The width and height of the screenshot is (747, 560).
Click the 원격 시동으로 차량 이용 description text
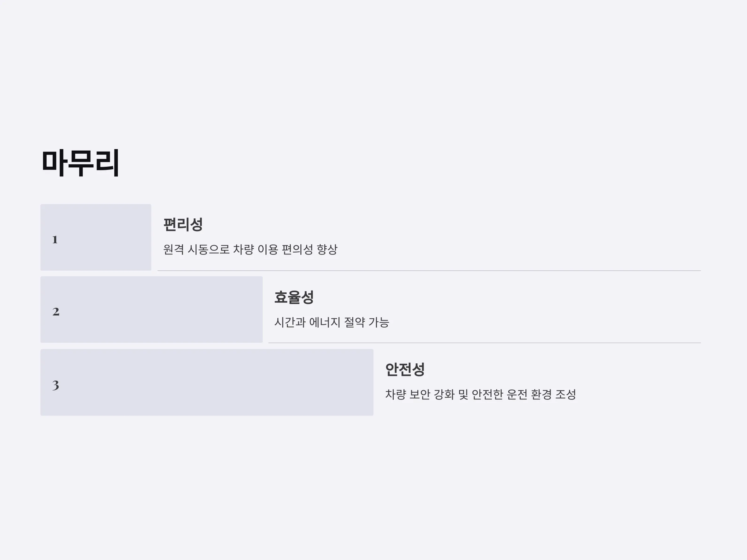250,250
